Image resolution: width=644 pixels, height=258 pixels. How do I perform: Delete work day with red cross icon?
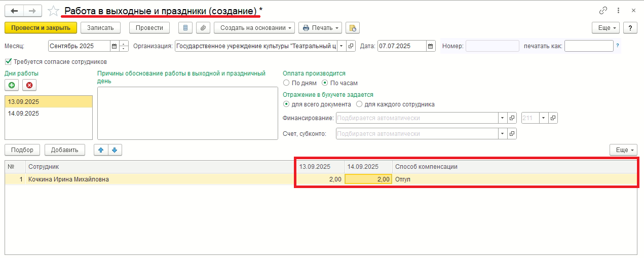[29, 85]
